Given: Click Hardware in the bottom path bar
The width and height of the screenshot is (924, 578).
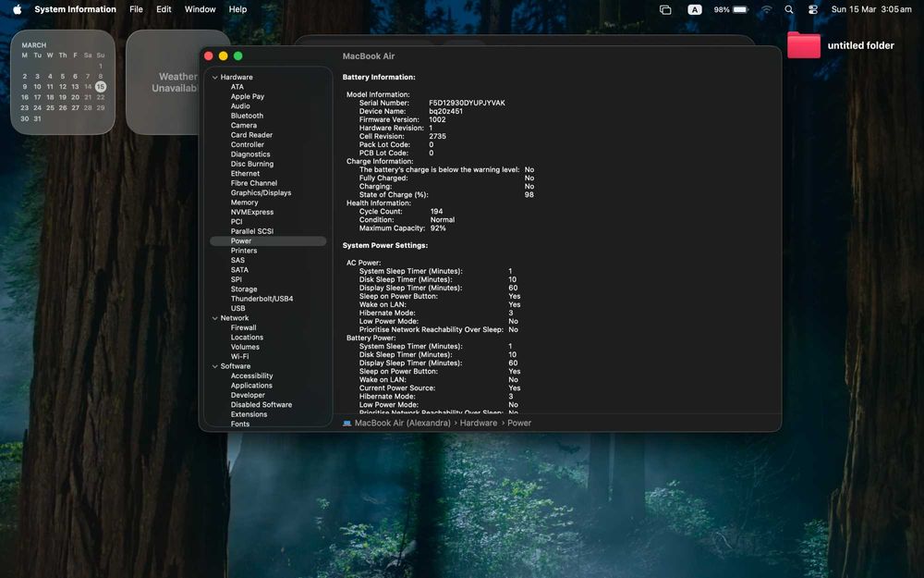Looking at the screenshot, I should pos(479,423).
